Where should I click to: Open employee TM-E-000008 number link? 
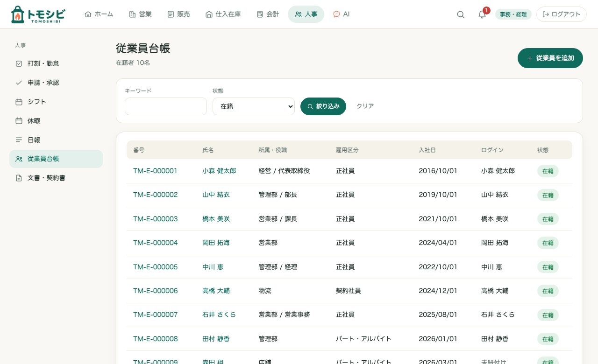pos(156,339)
